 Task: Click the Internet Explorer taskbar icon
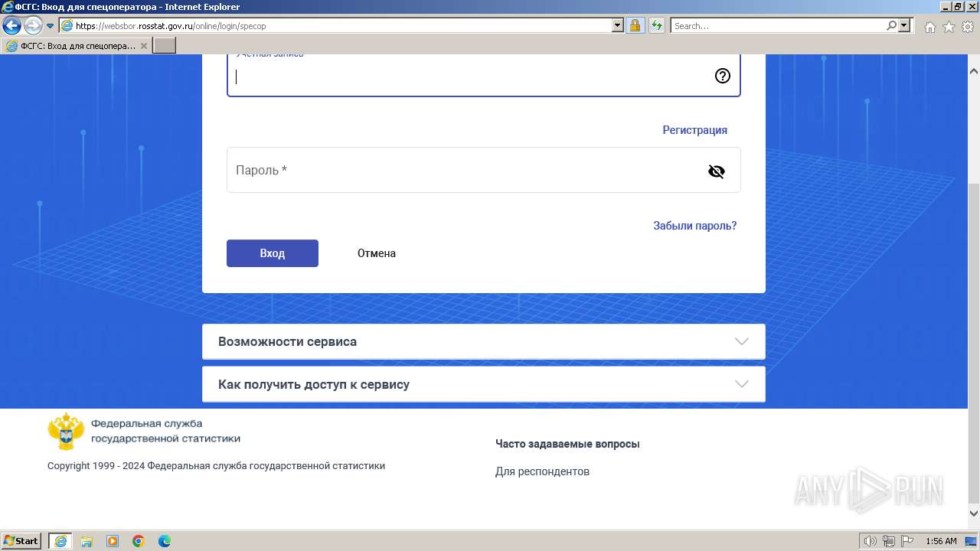60,541
